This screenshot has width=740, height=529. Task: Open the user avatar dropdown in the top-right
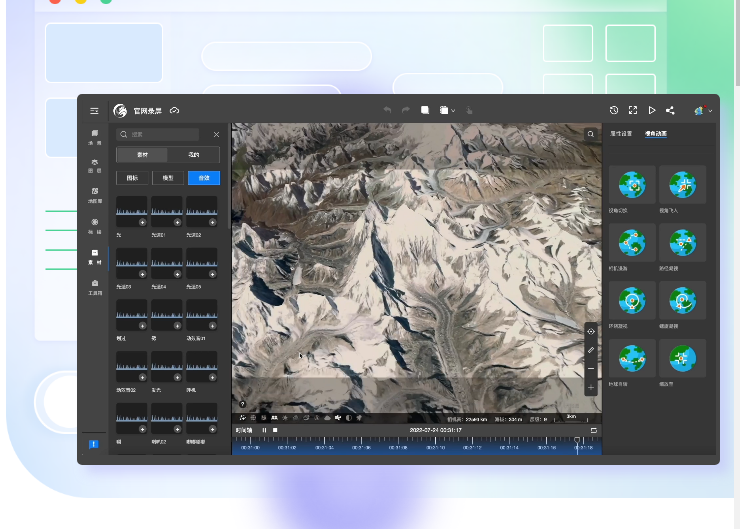tap(704, 110)
